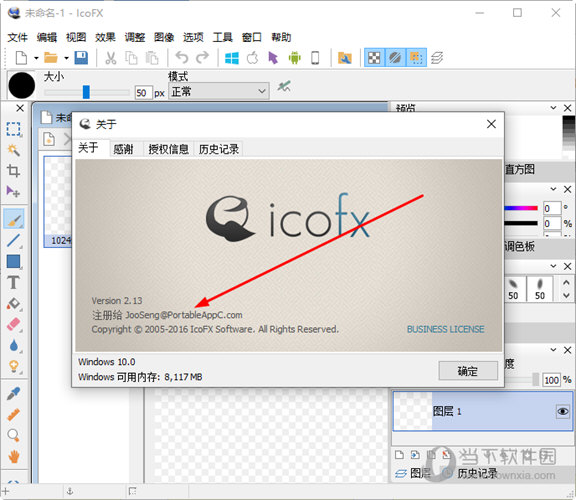Open the 帮助 menu
This screenshot has width=576, height=500.
tap(281, 37)
